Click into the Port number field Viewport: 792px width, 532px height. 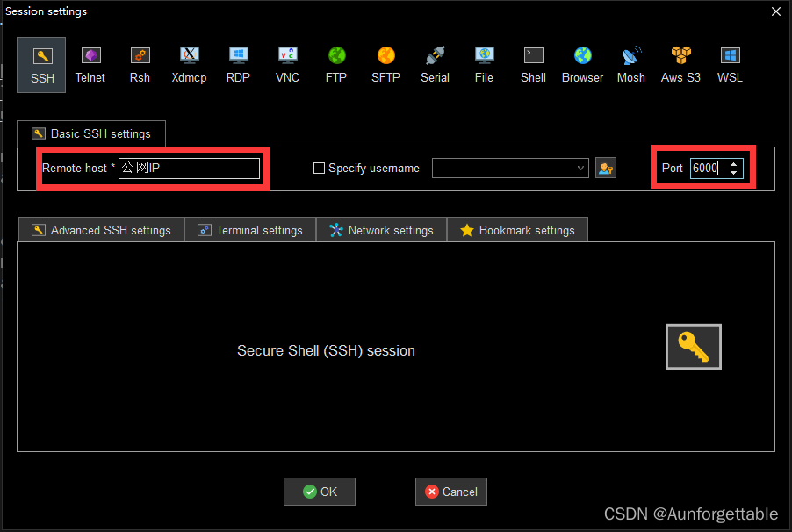point(709,169)
